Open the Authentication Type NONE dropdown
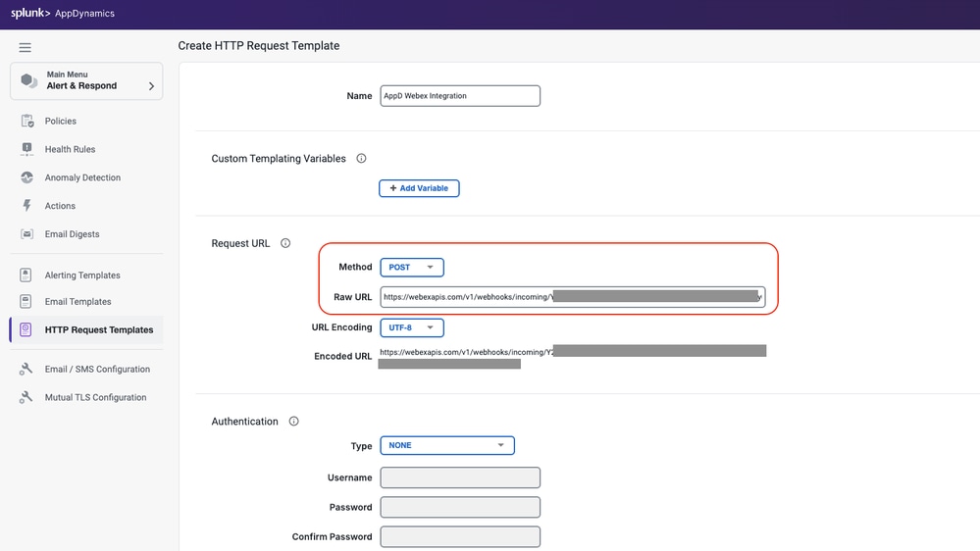 pyautogui.click(x=447, y=445)
